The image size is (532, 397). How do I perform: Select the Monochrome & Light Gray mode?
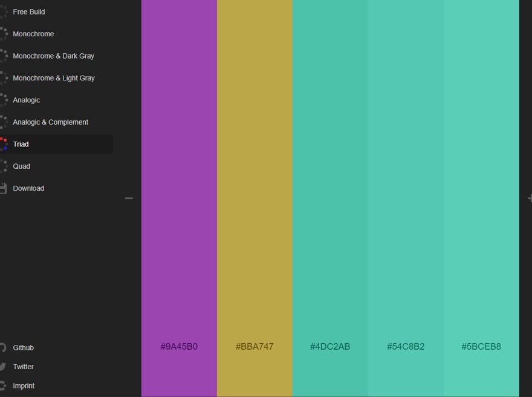pyautogui.click(x=54, y=77)
